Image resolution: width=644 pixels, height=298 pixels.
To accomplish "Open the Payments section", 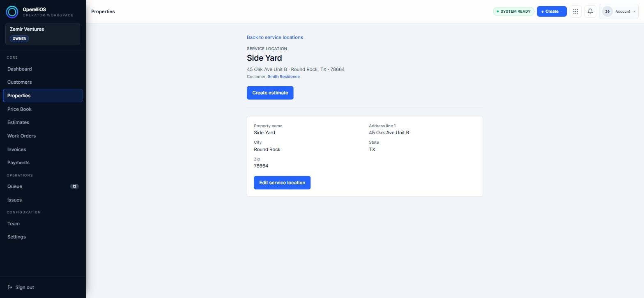I will [x=43, y=163].
